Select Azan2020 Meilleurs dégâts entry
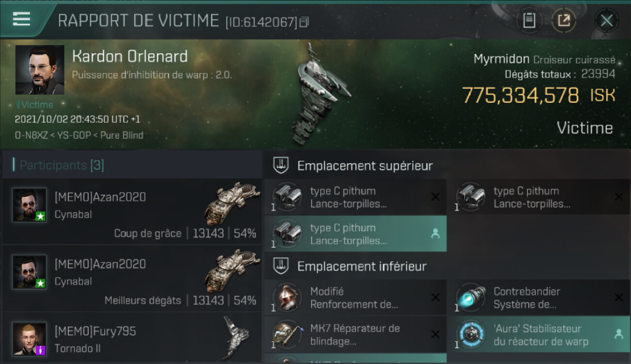This screenshot has width=631, height=364. coord(132,279)
